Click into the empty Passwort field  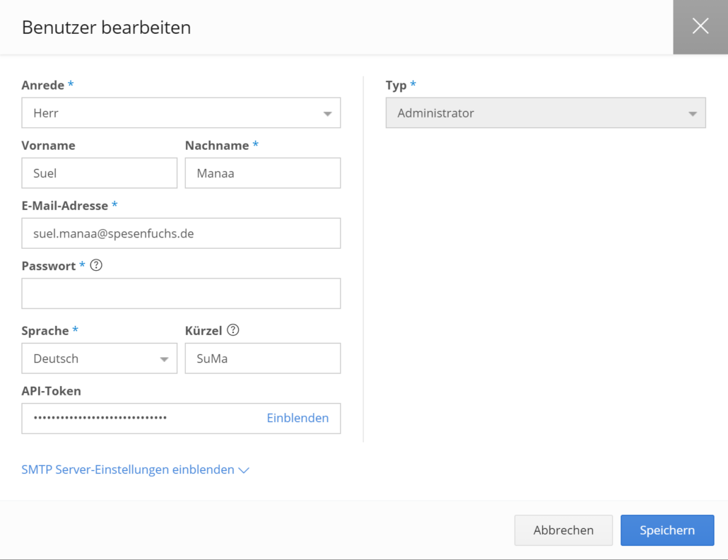[x=180, y=293]
